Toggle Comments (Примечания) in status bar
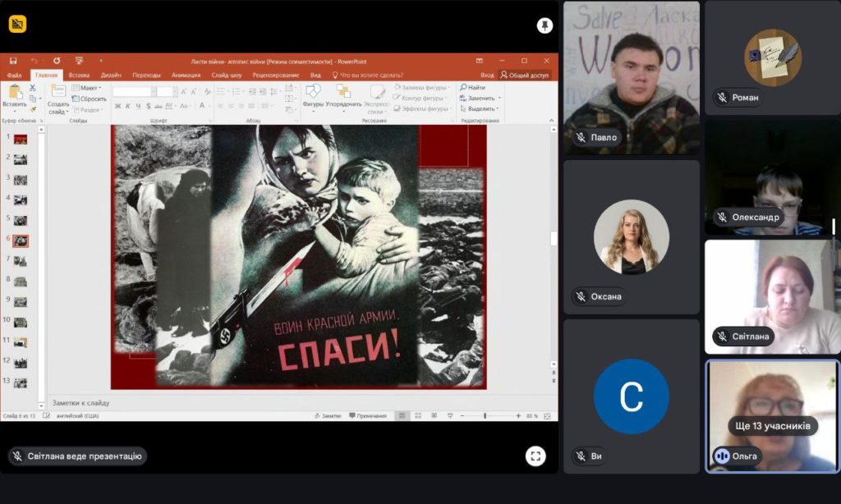 367,416
